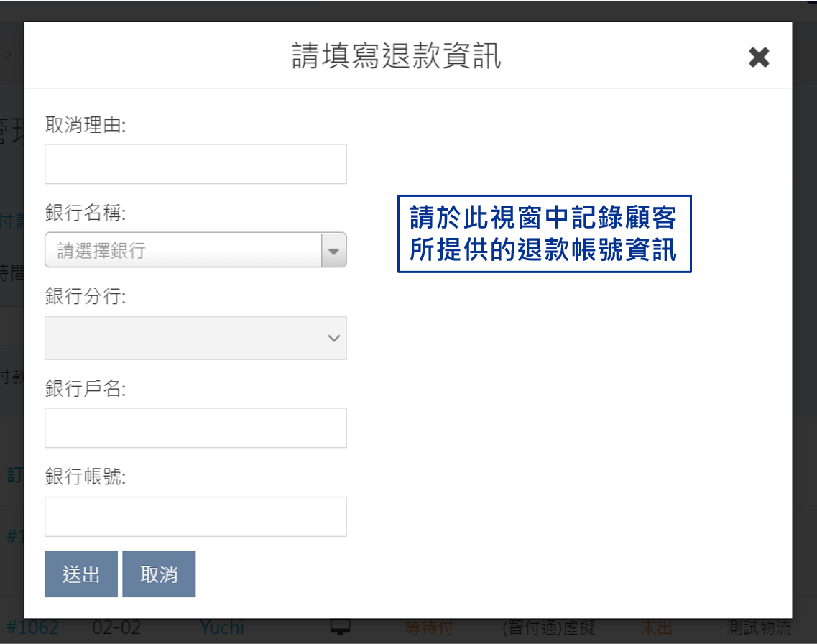Click the chevron on 銀行分行 select

(x=333, y=338)
